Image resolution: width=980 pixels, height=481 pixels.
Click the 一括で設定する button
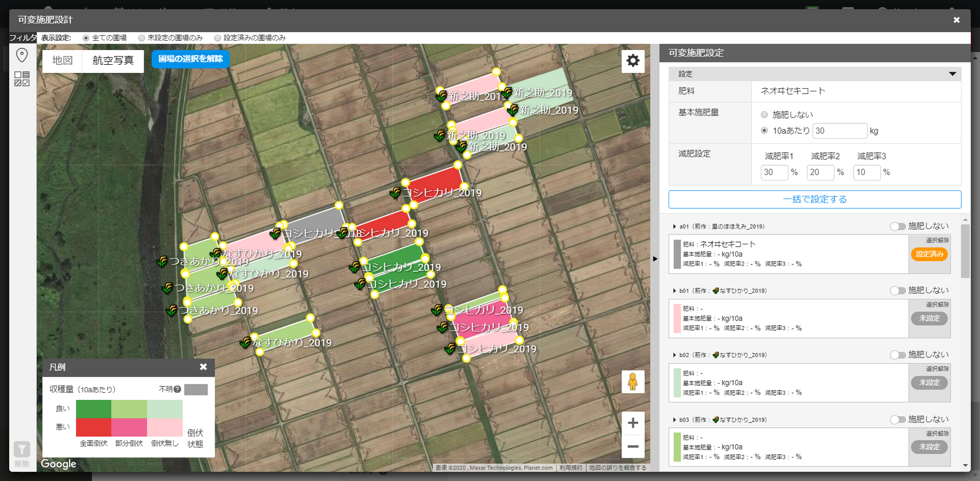coord(814,199)
